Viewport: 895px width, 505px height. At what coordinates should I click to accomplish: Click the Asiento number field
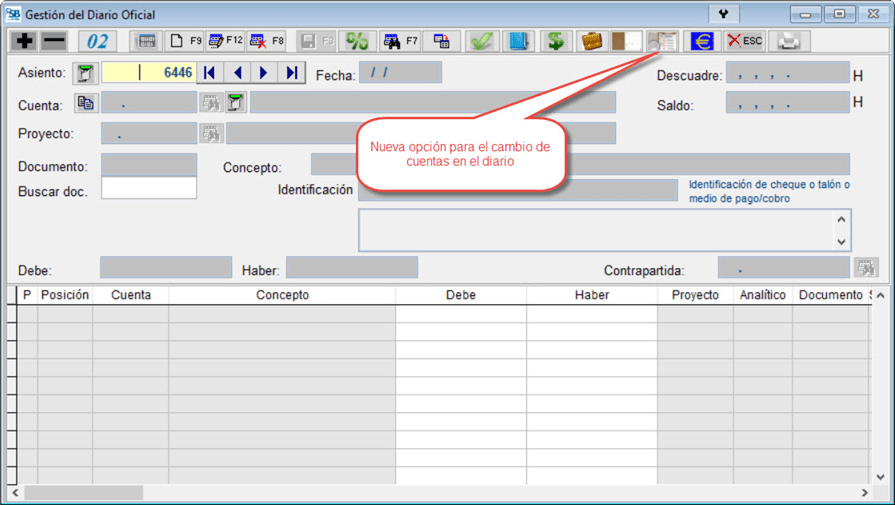149,73
